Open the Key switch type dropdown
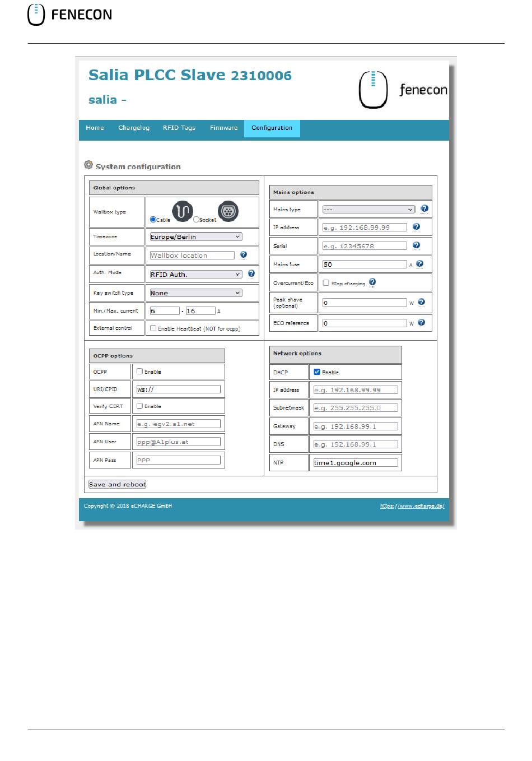532x761 pixels. point(196,293)
